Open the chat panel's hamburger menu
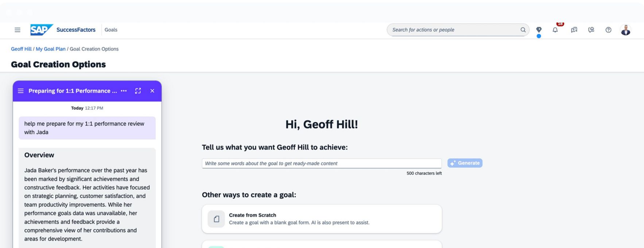 [21, 91]
